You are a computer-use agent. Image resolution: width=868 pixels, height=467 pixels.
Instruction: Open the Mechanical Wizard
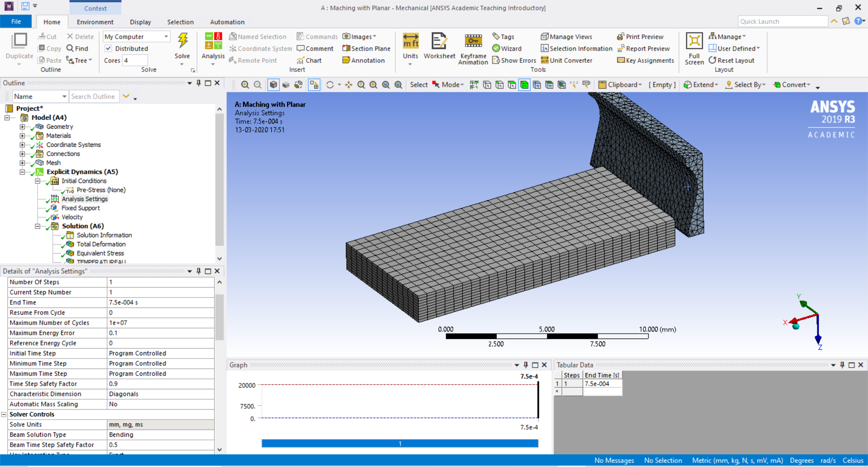(506, 48)
